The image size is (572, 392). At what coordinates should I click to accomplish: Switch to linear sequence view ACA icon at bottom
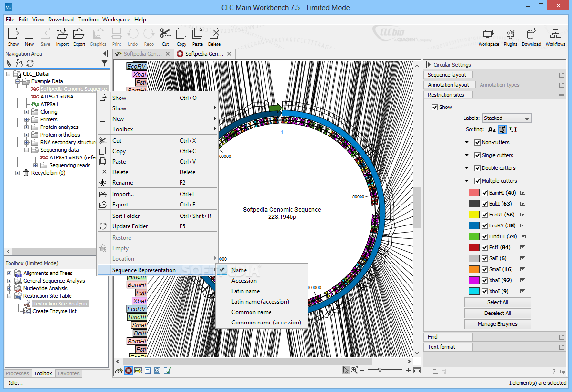click(119, 371)
